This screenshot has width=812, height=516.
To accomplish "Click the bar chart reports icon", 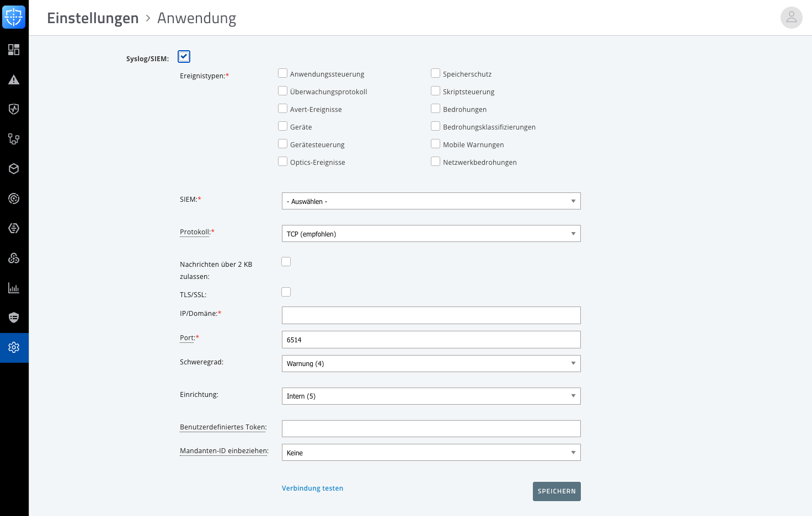I will (x=14, y=288).
